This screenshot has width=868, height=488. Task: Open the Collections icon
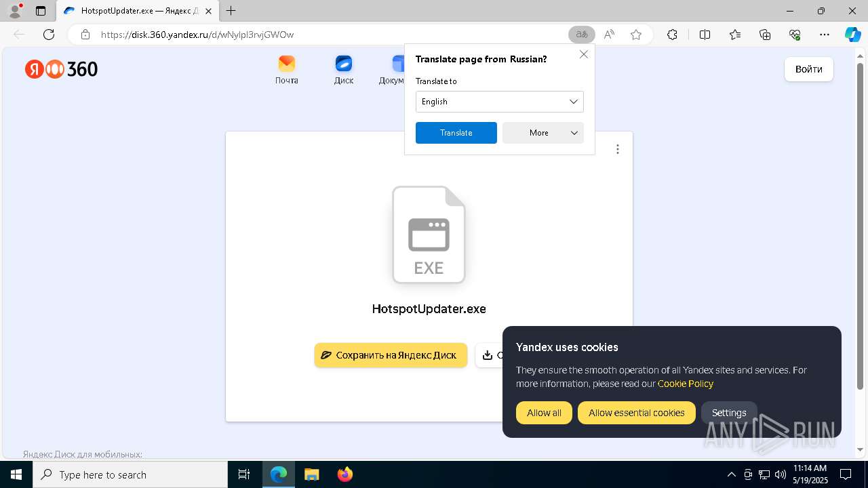tap(765, 35)
